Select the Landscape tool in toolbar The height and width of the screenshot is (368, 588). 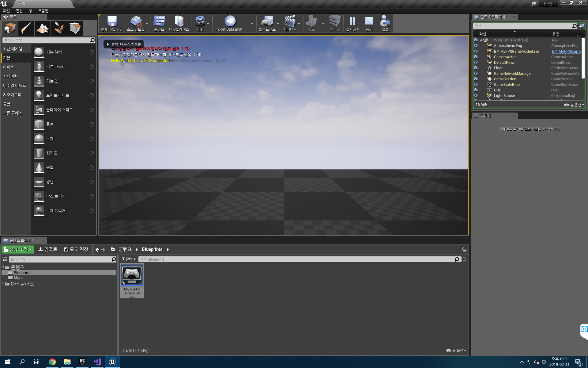point(42,28)
